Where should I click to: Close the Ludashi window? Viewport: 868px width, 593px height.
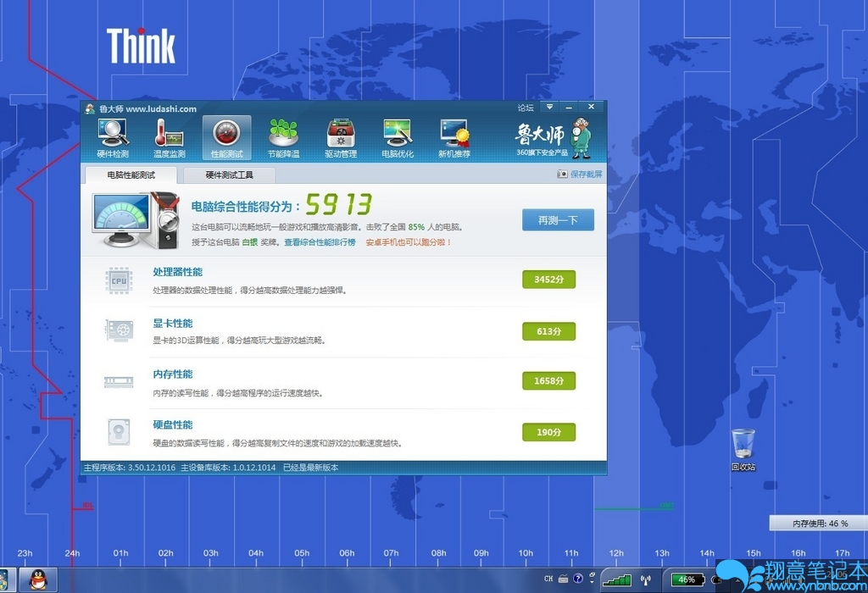[591, 107]
